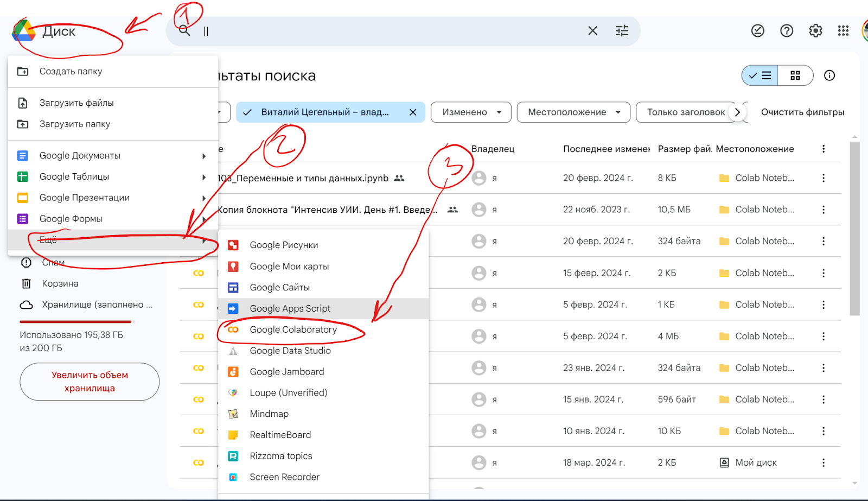Screen dimensions: 868x501
Task: Open more actions for 18 мар. 2024 row
Action: point(824,462)
